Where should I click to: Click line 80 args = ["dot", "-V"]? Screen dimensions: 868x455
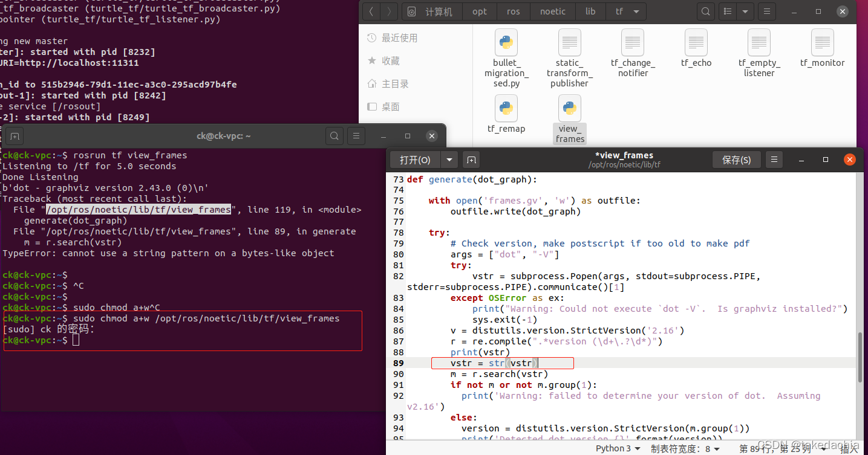pyautogui.click(x=504, y=254)
